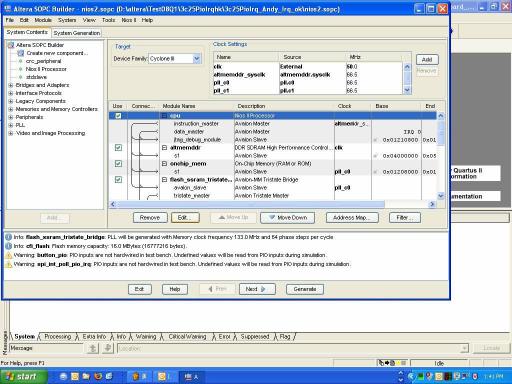Click the Create new component icon
This screenshot has width=512, height=384.
[21, 53]
